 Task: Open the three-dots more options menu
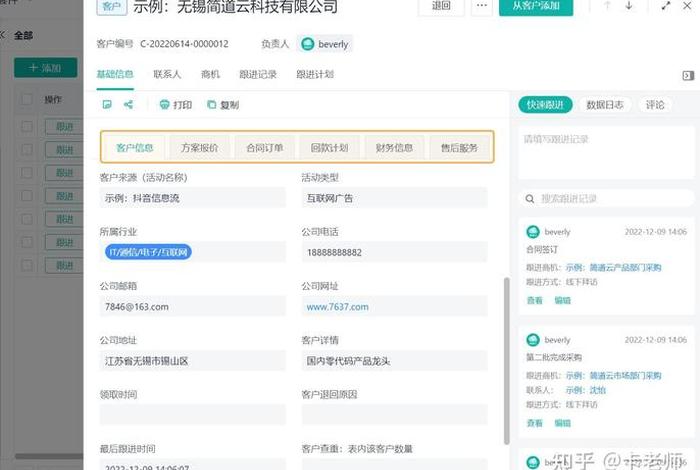481,6
